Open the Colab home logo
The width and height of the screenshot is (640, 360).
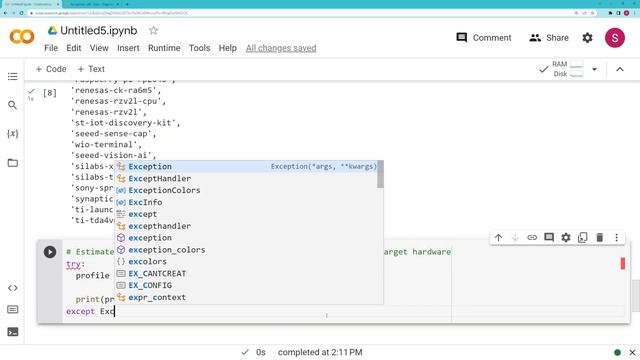click(x=22, y=37)
